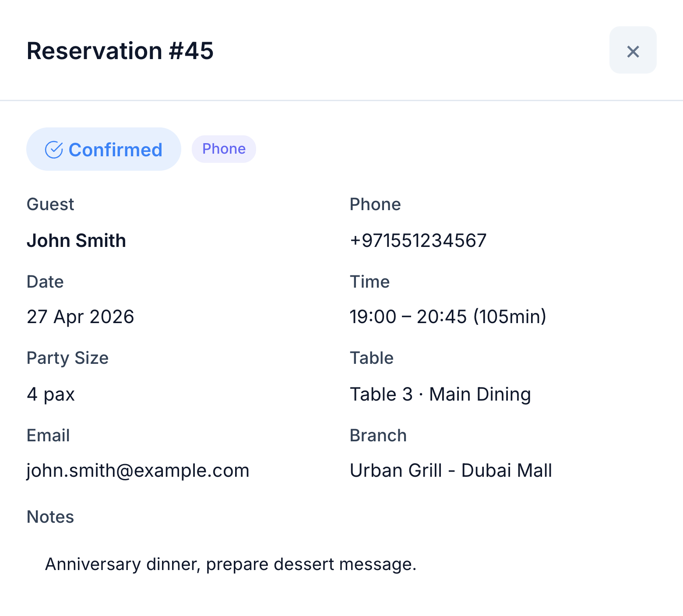683x616 pixels.
Task: Click the Reservation #45 heading
Action: [120, 51]
